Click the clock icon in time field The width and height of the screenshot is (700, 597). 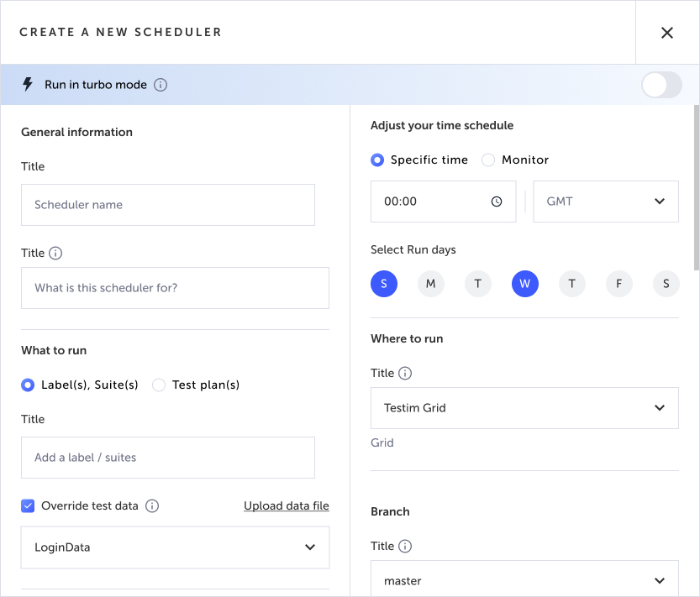(x=497, y=202)
